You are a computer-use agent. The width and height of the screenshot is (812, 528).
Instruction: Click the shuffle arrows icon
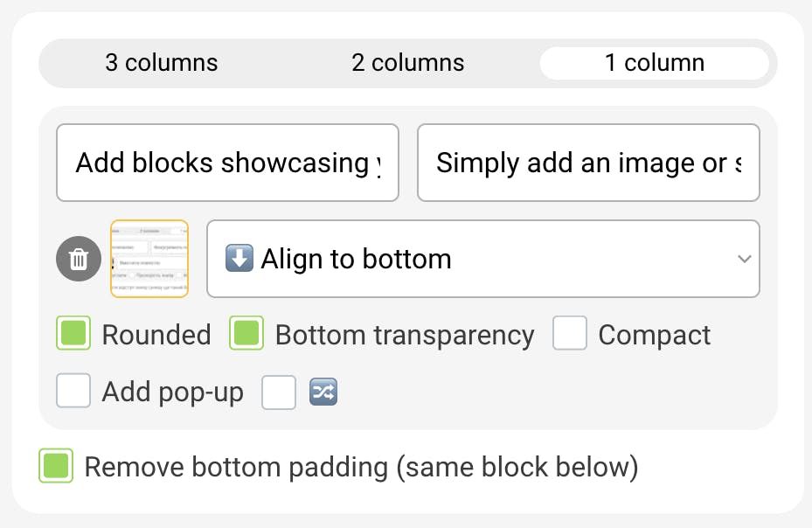coord(324,393)
